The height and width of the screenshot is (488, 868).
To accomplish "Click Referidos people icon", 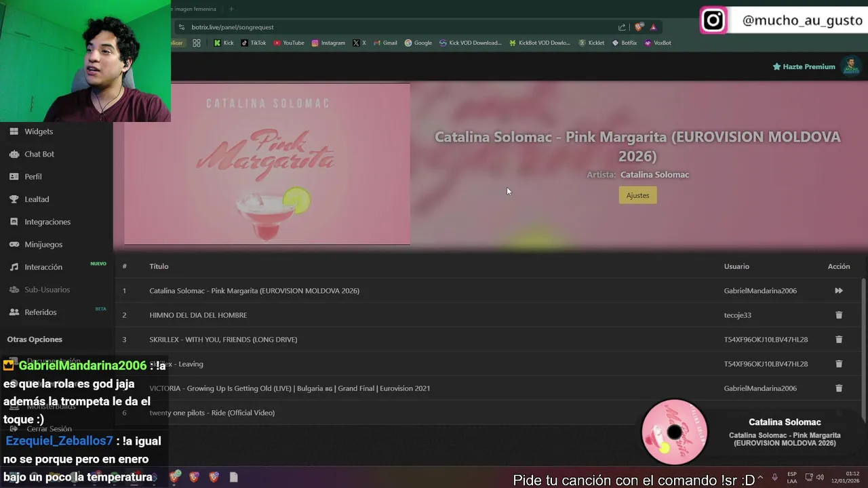I will [14, 312].
